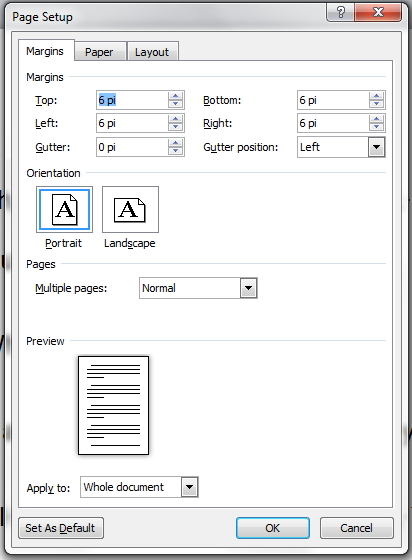Image resolution: width=412 pixels, height=560 pixels.
Task: Decrease the Top margin with down arrow
Action: (x=175, y=104)
